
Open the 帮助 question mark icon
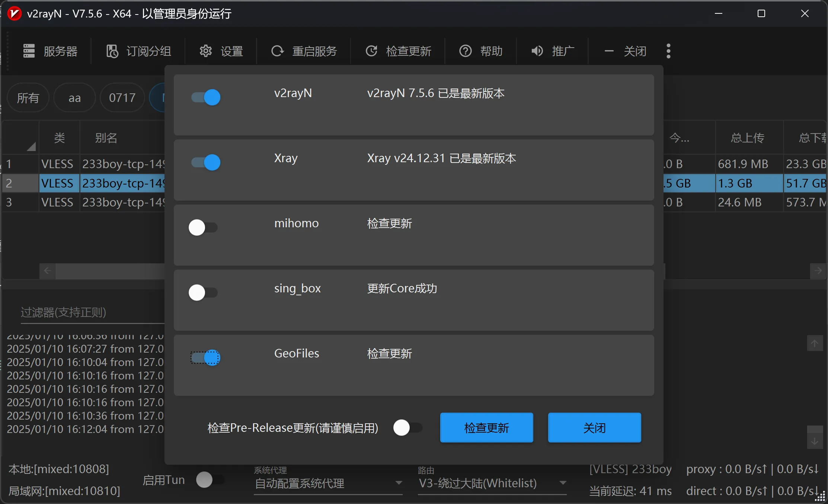click(466, 51)
